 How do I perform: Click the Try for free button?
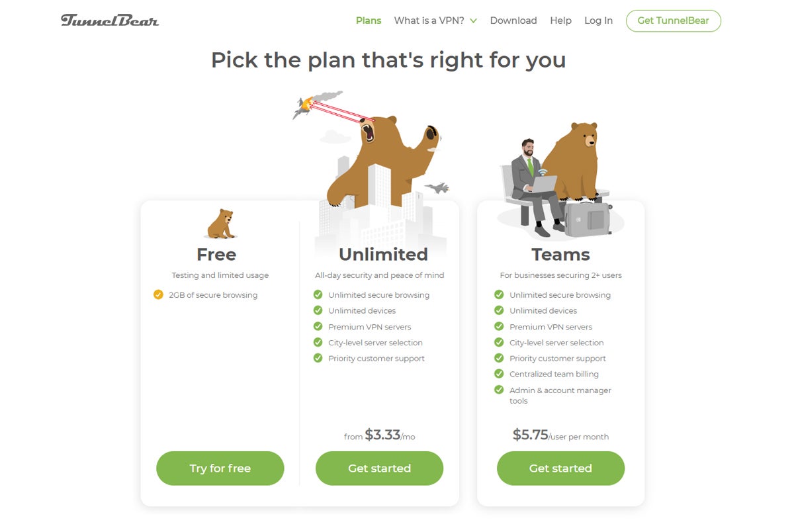220,468
